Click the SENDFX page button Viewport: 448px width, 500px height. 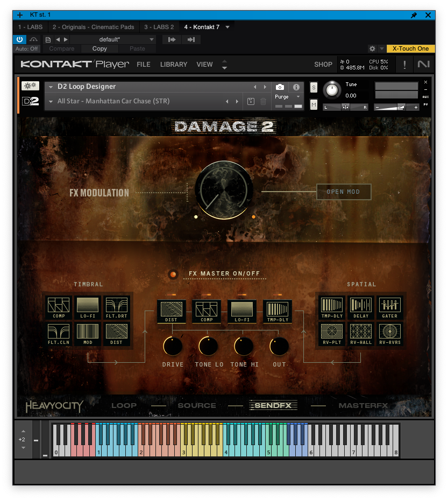coord(273,405)
